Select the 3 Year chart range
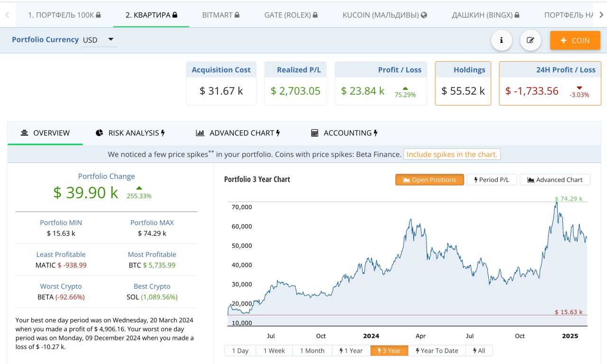Screen dimensions: 607x364 click(389, 351)
